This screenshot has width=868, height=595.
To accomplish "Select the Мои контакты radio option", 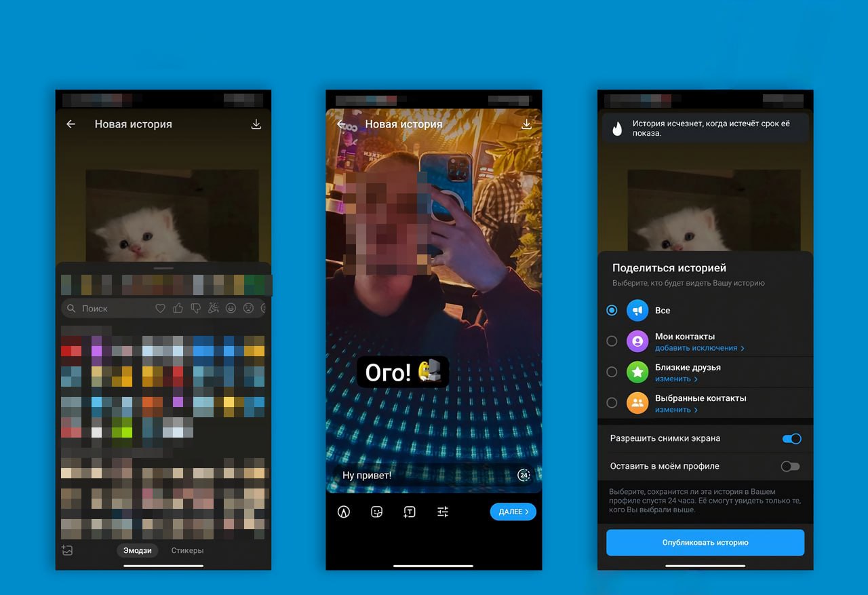I will pos(612,341).
